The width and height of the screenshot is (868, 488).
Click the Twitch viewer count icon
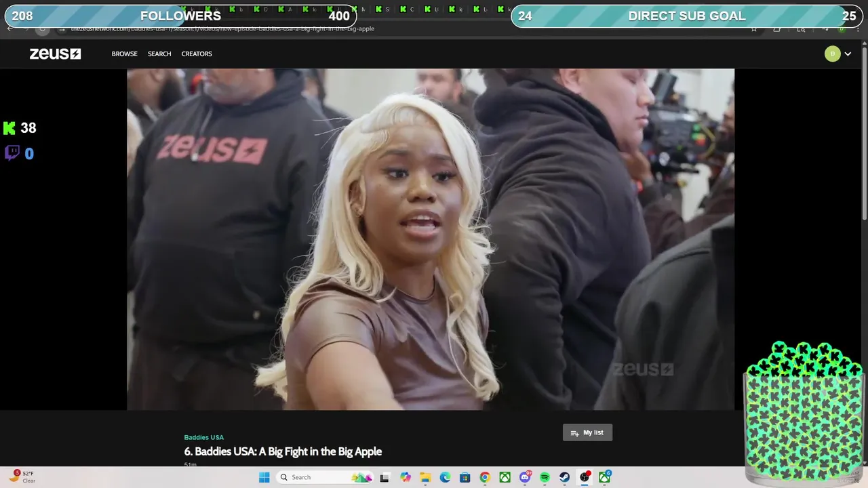click(12, 153)
